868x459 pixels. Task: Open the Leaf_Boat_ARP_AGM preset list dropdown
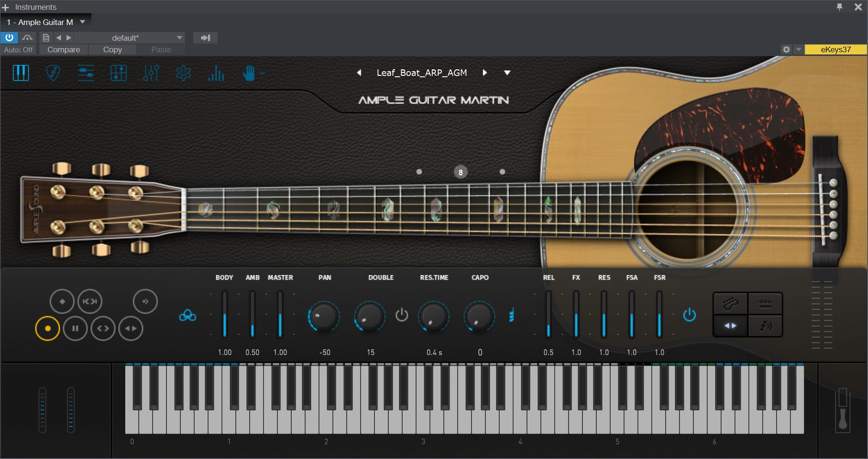point(507,73)
